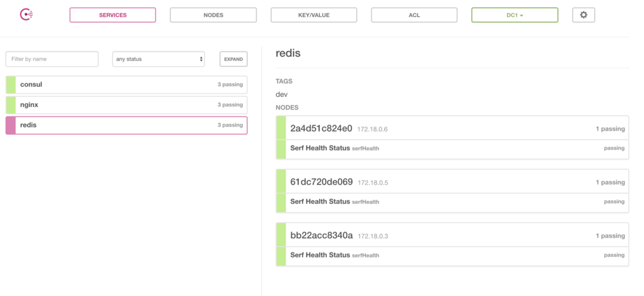
Task: Select the nginx service row
Action: click(x=126, y=105)
